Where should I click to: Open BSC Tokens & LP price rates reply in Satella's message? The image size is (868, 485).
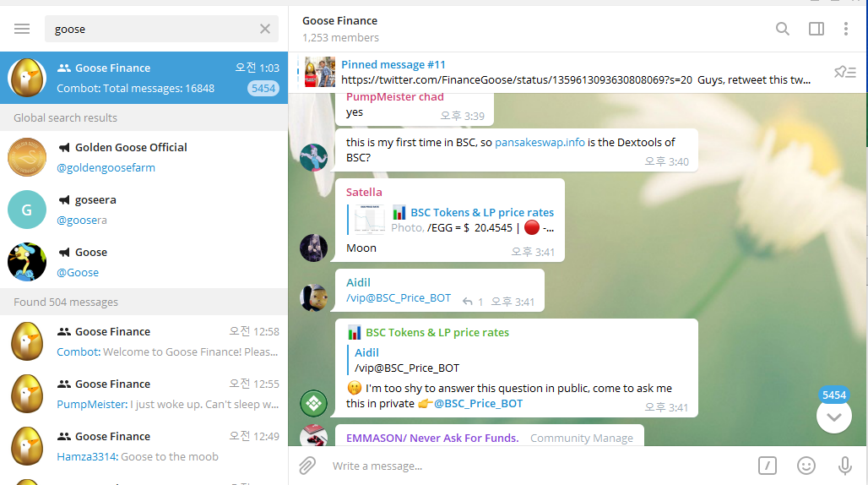pos(452,220)
